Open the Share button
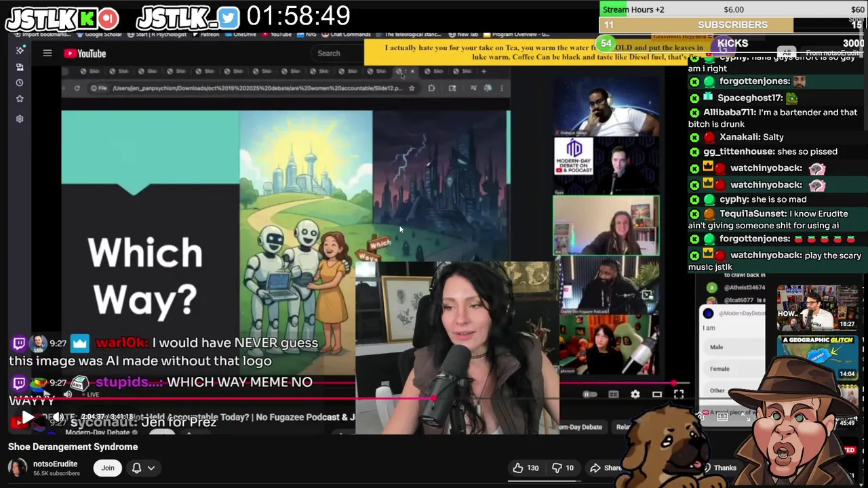Viewport: 868px width, 488px height. click(x=606, y=468)
